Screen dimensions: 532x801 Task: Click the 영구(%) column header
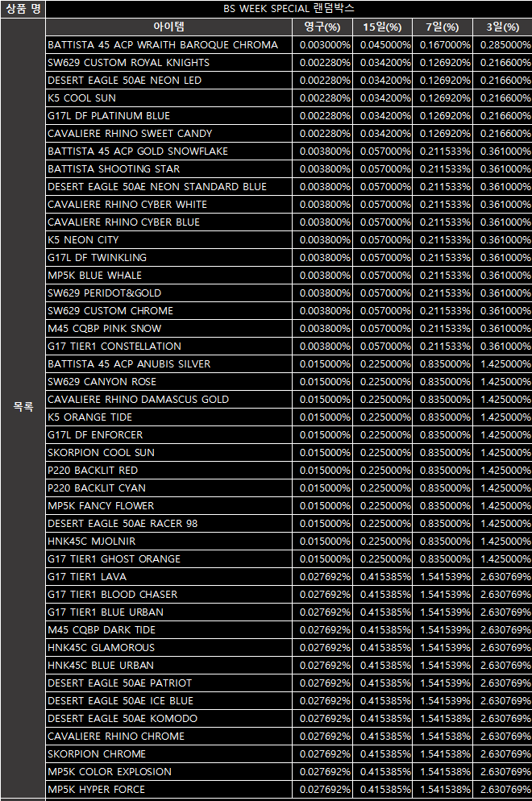322,27
